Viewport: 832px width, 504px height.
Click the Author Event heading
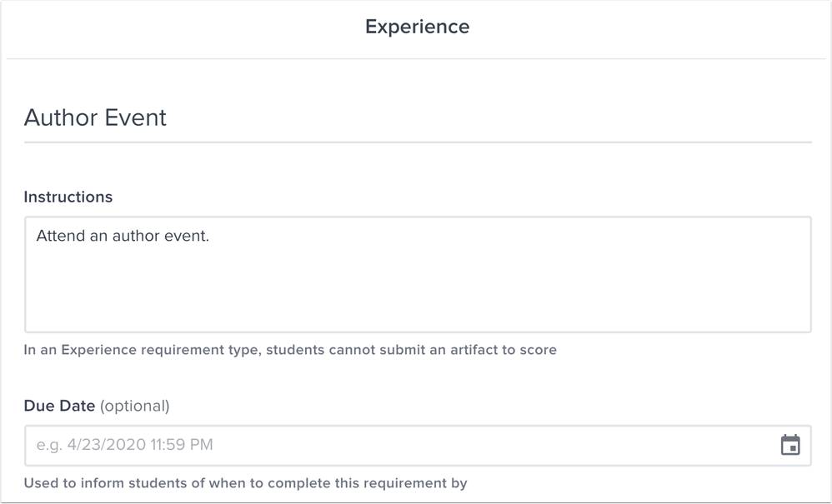(96, 117)
